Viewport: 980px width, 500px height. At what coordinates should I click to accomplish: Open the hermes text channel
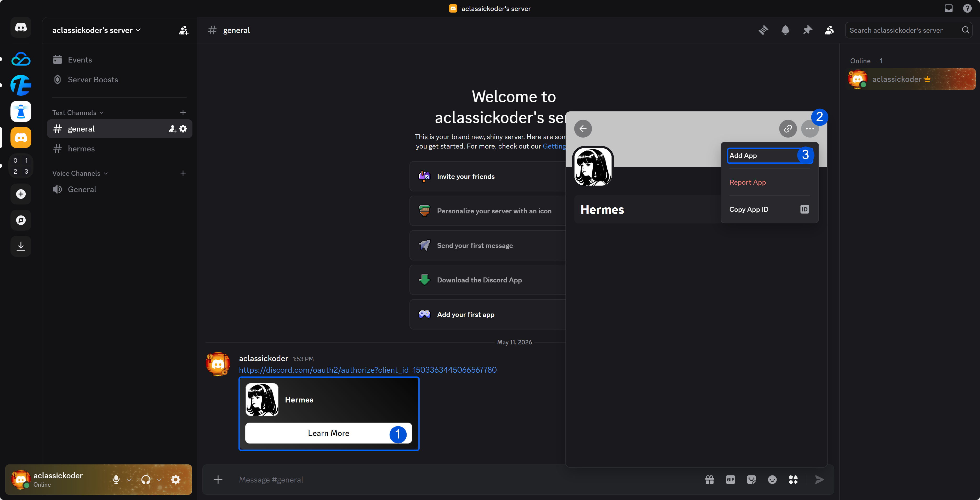pyautogui.click(x=119, y=149)
